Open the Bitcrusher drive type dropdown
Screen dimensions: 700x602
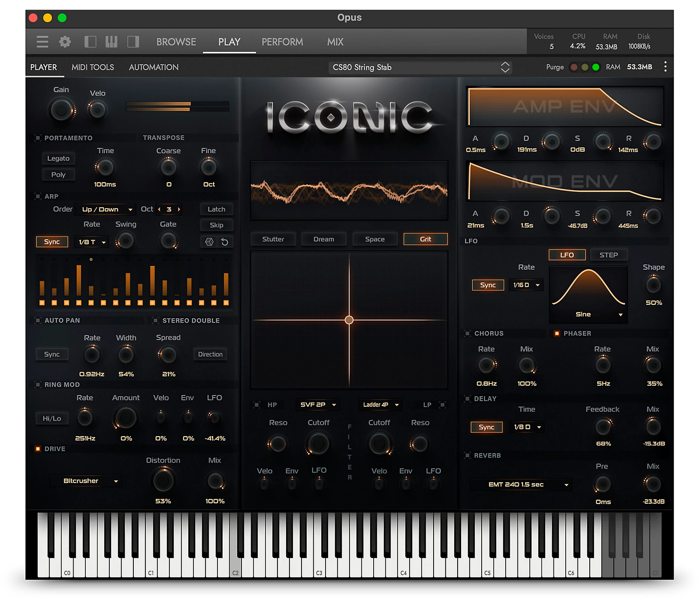(86, 481)
